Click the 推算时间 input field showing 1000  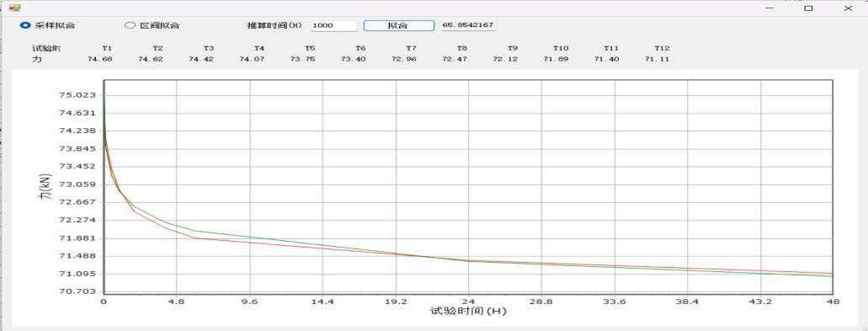point(333,25)
